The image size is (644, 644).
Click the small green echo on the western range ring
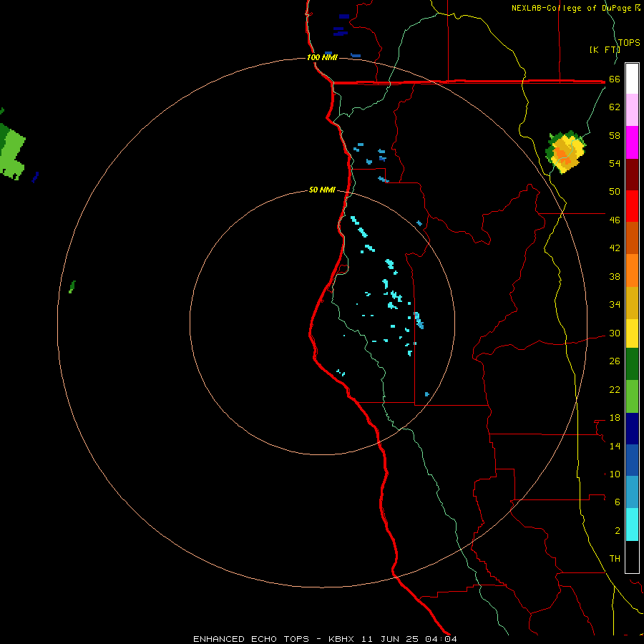[72, 287]
